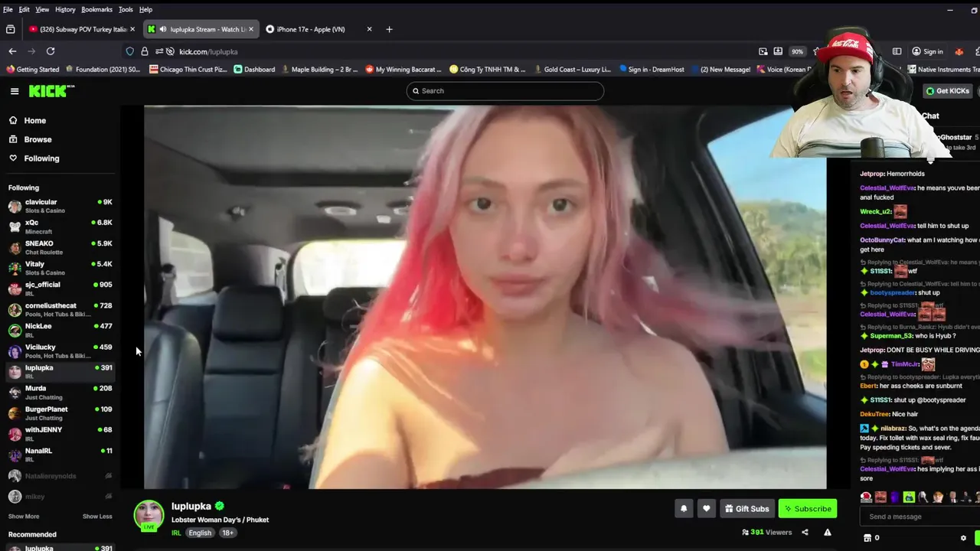This screenshot has height=551, width=980.
Task: Open Vitaly channel in Following list
Action: (x=60, y=268)
